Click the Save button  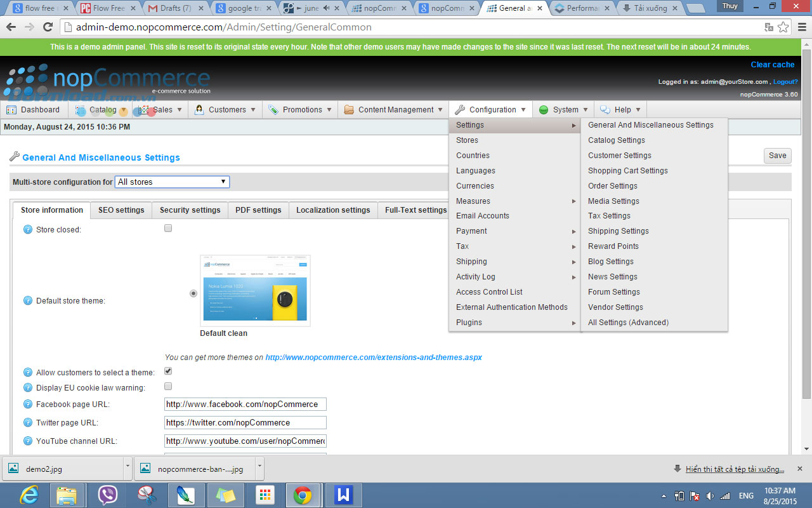(x=777, y=156)
